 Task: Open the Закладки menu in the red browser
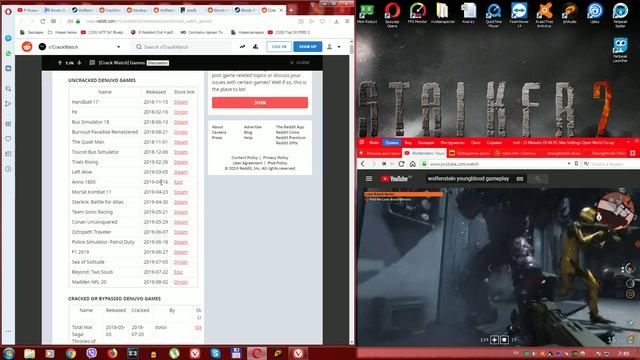tap(426, 142)
